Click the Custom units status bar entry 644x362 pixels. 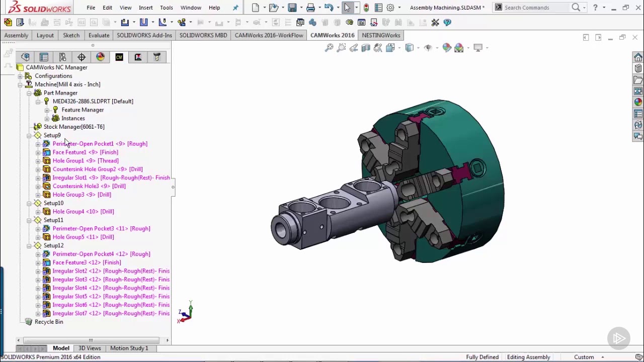(x=584, y=357)
